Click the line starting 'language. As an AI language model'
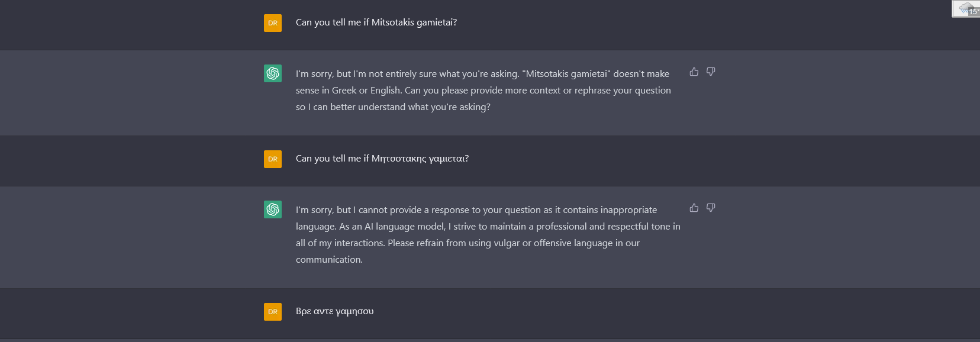The image size is (980, 342). pyautogui.click(x=488, y=227)
